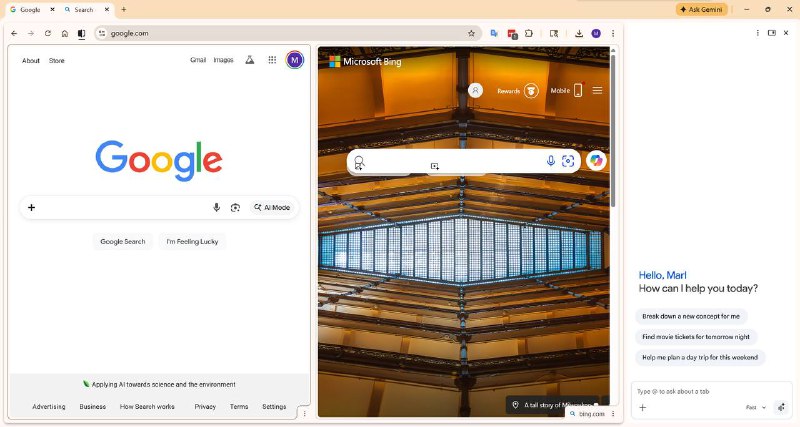Click the plus icon in Google search box

coord(32,208)
